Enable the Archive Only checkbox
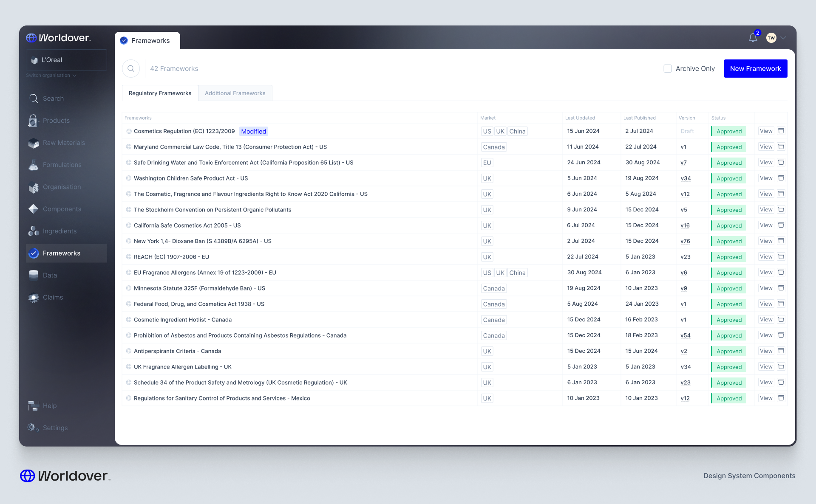This screenshot has width=816, height=504. coord(668,69)
